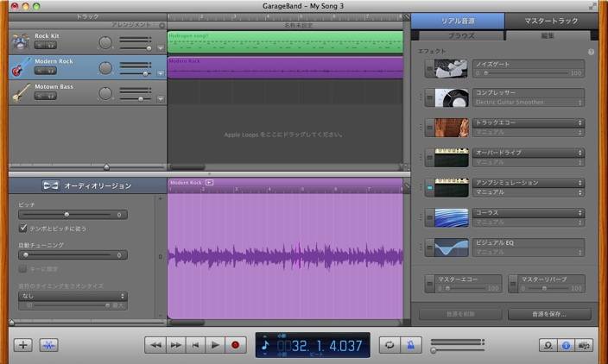The height and width of the screenshot is (364, 608).
Task: Open effects help question mark icon
Action: coord(591,52)
